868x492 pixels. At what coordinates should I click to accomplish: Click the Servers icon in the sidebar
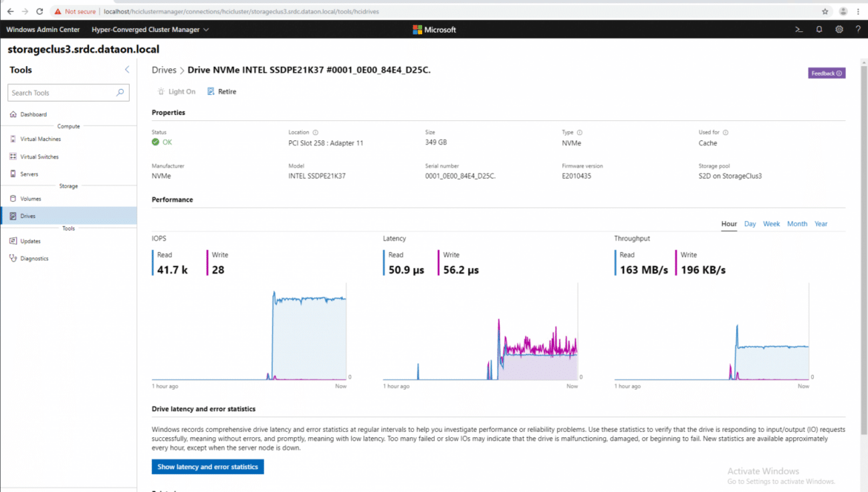click(13, 174)
